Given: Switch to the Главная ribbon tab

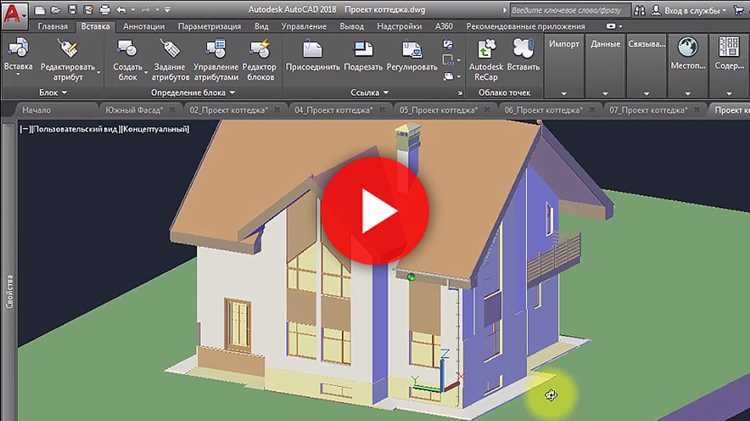Looking at the screenshot, I should (53, 27).
